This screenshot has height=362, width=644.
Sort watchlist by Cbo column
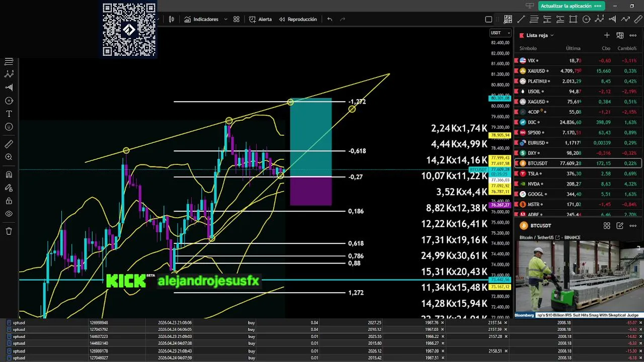[x=606, y=48]
